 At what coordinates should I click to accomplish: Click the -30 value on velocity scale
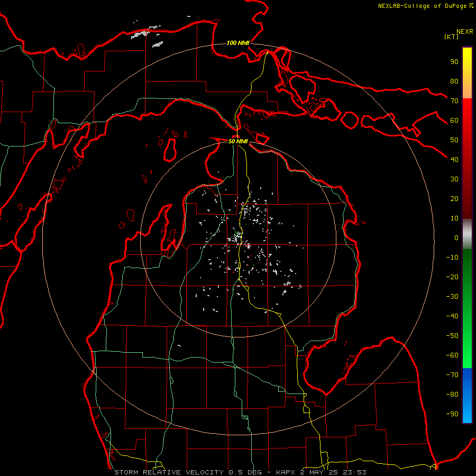coord(452,297)
